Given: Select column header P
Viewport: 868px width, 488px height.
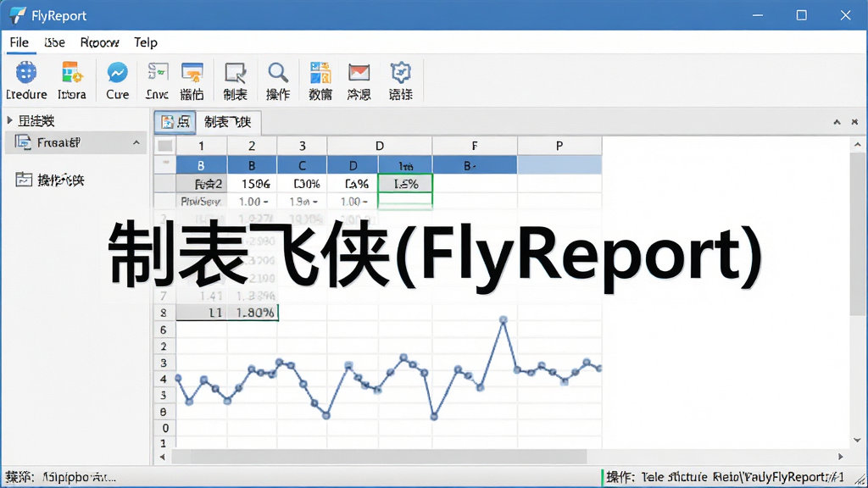Looking at the screenshot, I should point(559,146).
